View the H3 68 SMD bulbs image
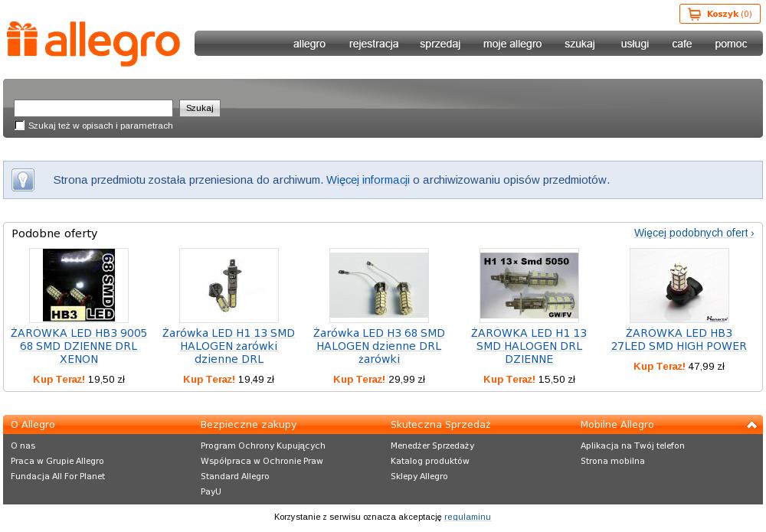The width and height of the screenshot is (766, 532). (x=378, y=285)
